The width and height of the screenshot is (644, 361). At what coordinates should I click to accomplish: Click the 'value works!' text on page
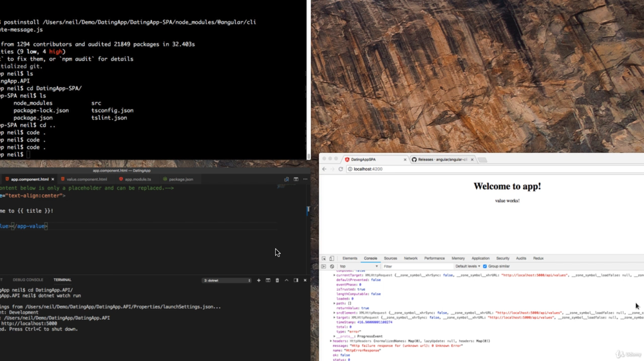(x=507, y=201)
